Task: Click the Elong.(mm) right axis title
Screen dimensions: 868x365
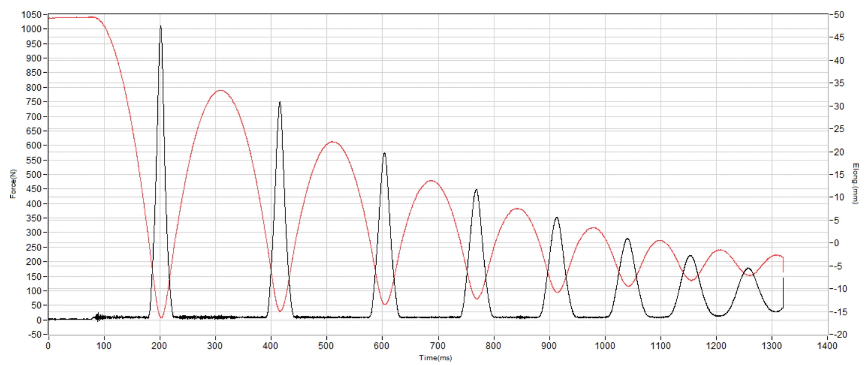Action: [855, 183]
